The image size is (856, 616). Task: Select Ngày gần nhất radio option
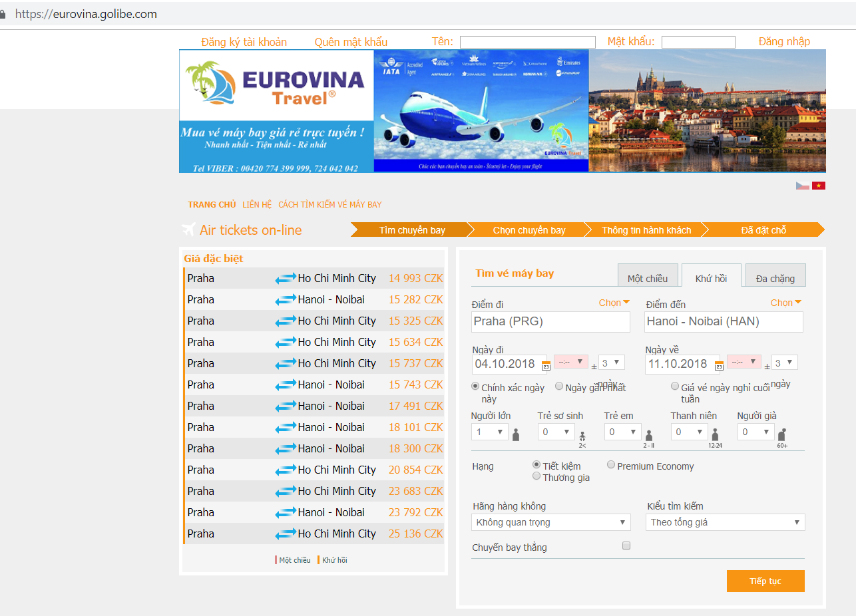[559, 386]
